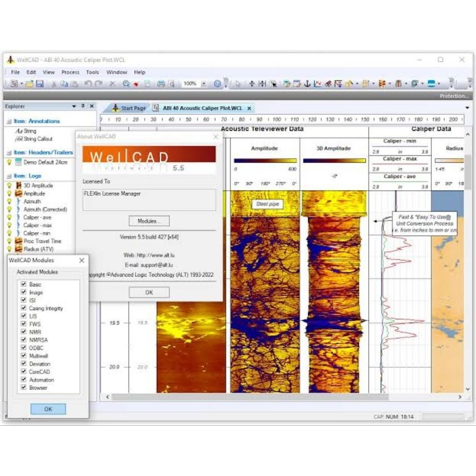Click the Help question mark icon
Image resolution: width=476 pixels, height=476 pixels.
[x=217, y=83]
